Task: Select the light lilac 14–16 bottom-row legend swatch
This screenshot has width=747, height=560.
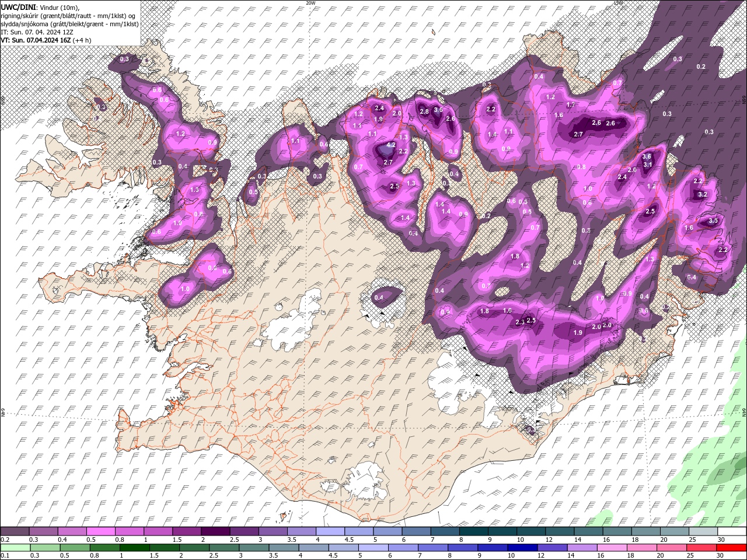Action: (581, 548)
